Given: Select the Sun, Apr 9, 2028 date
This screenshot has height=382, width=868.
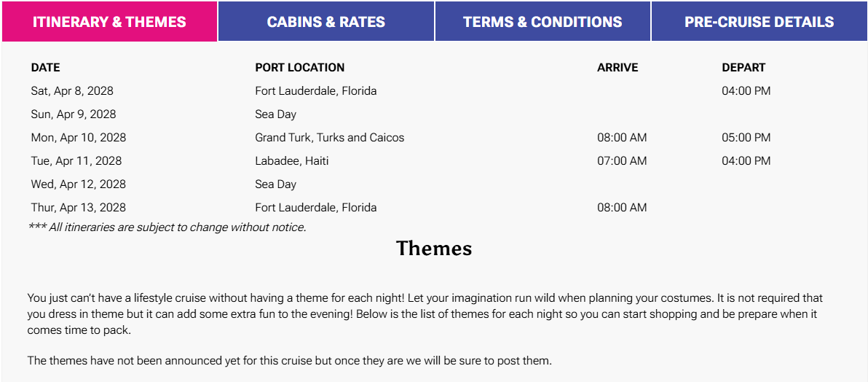Looking at the screenshot, I should (73, 114).
